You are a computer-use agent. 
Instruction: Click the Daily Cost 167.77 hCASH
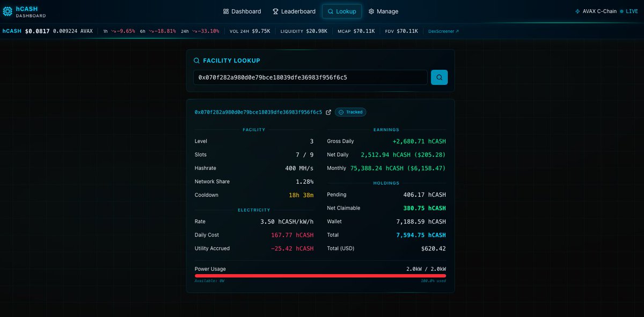click(292, 235)
